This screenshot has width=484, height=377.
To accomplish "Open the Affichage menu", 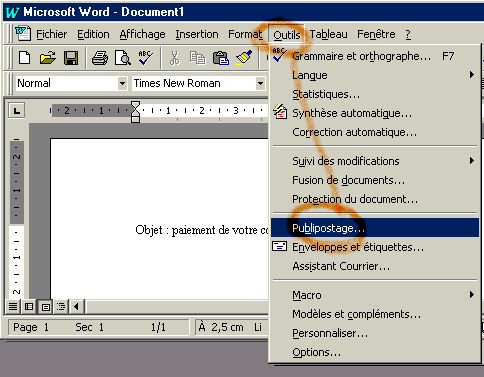I will [142, 34].
